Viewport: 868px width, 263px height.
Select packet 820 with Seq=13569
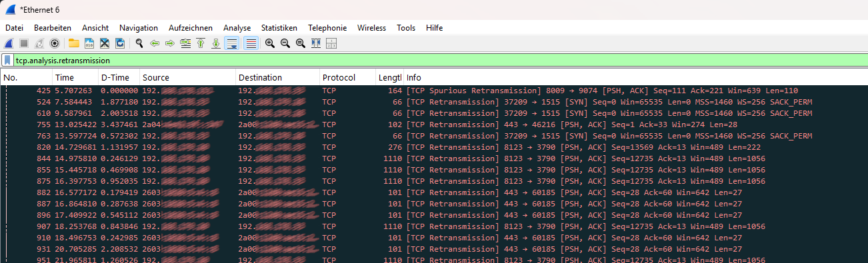pos(434,146)
